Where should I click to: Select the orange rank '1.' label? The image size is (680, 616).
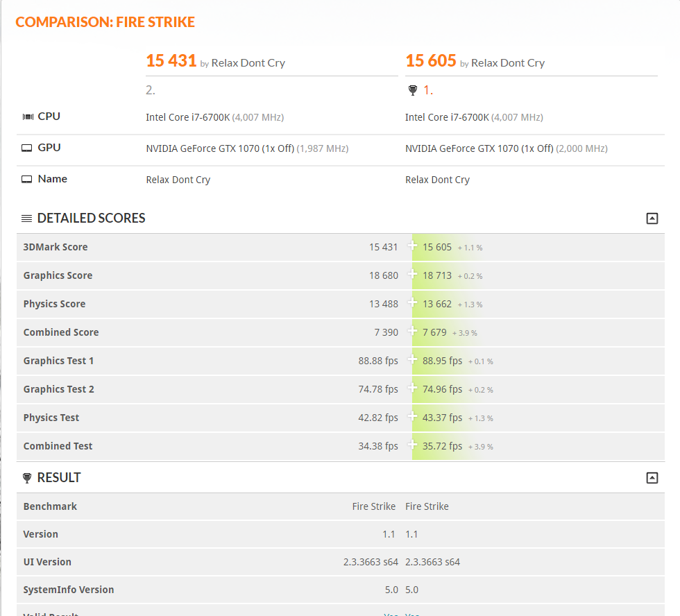point(428,90)
